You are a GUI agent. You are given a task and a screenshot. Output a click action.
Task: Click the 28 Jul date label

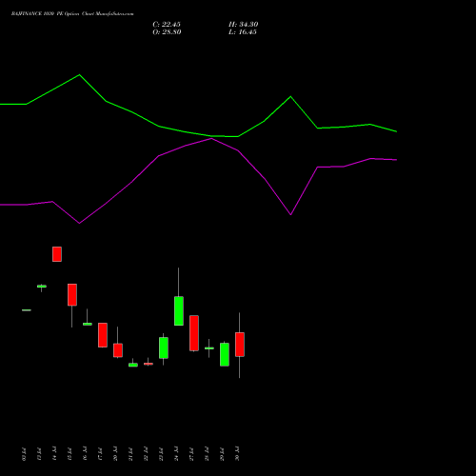click(207, 454)
